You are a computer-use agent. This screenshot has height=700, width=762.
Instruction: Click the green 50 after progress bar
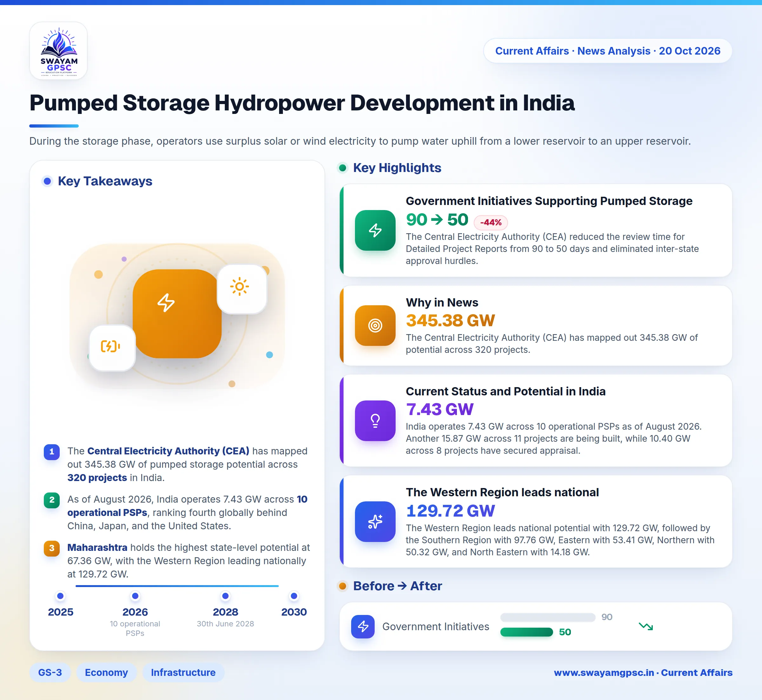(x=527, y=632)
